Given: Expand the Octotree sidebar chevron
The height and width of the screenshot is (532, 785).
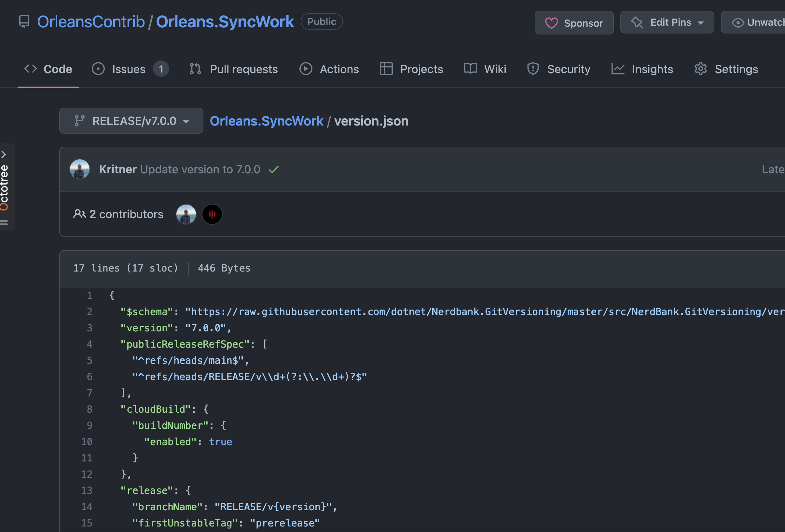Looking at the screenshot, I should click(4, 154).
